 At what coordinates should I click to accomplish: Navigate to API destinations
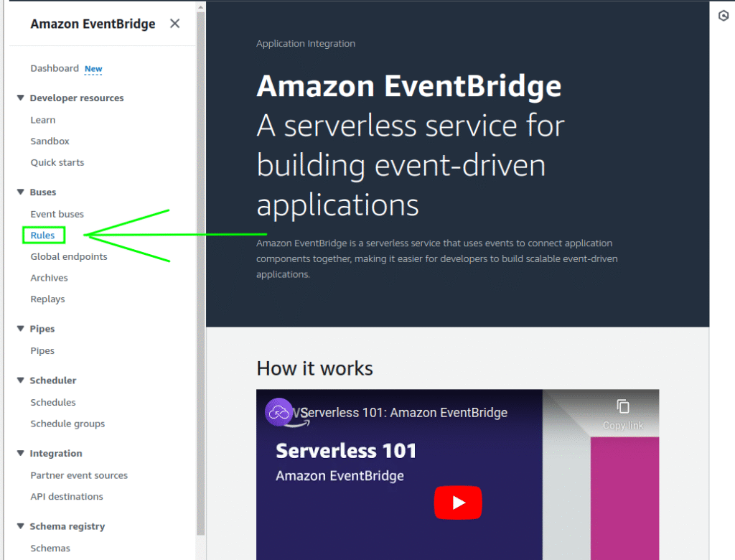click(67, 497)
